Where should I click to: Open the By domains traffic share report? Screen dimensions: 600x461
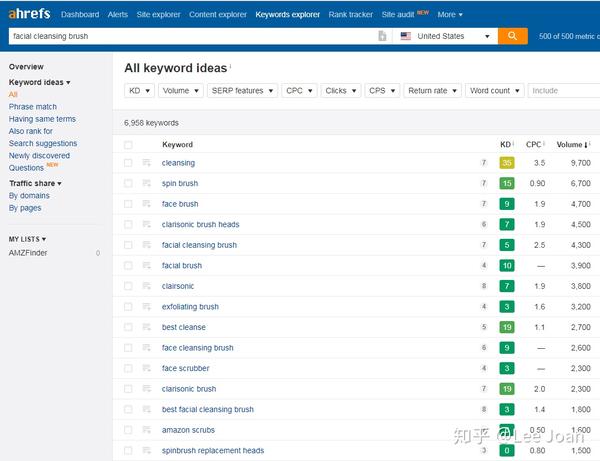click(x=29, y=195)
